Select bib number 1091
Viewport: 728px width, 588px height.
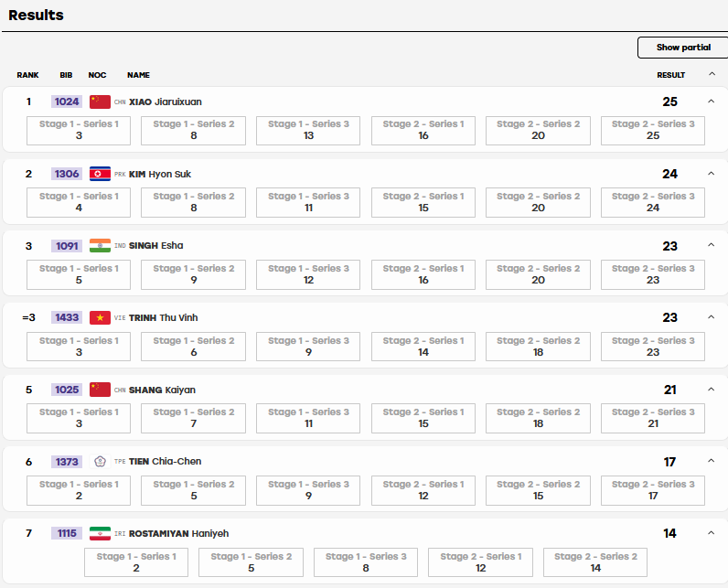tap(67, 246)
